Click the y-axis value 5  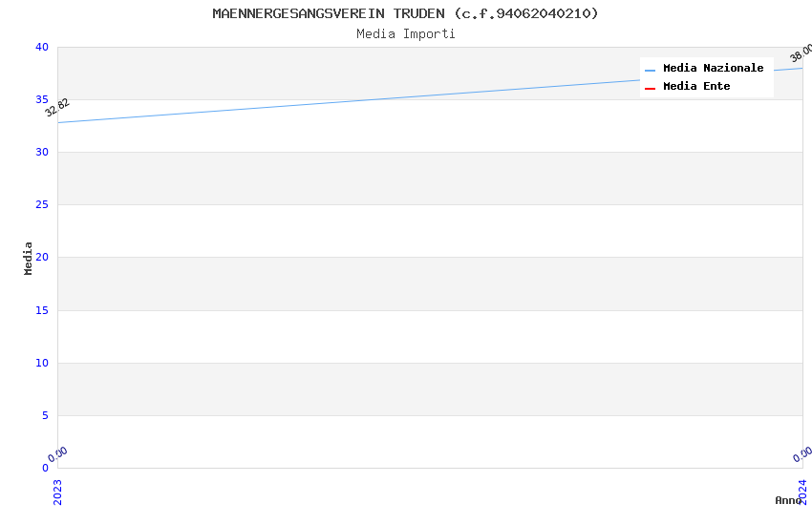tap(46, 415)
